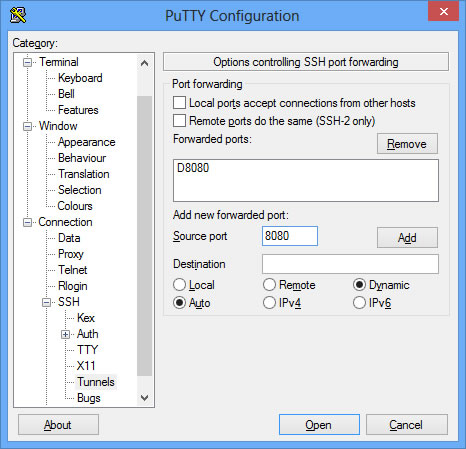Collapse the SSH tree node
This screenshot has width=466, height=449.
click(47, 302)
